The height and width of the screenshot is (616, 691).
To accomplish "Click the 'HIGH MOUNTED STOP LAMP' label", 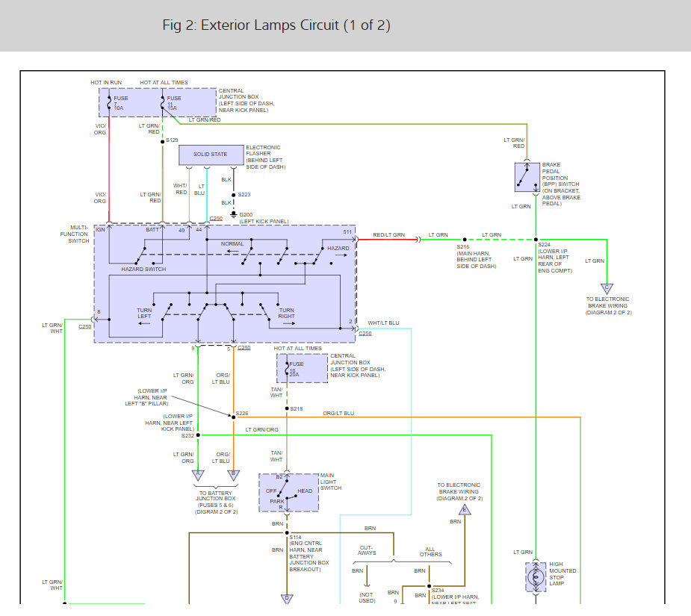I will pyautogui.click(x=563, y=573).
